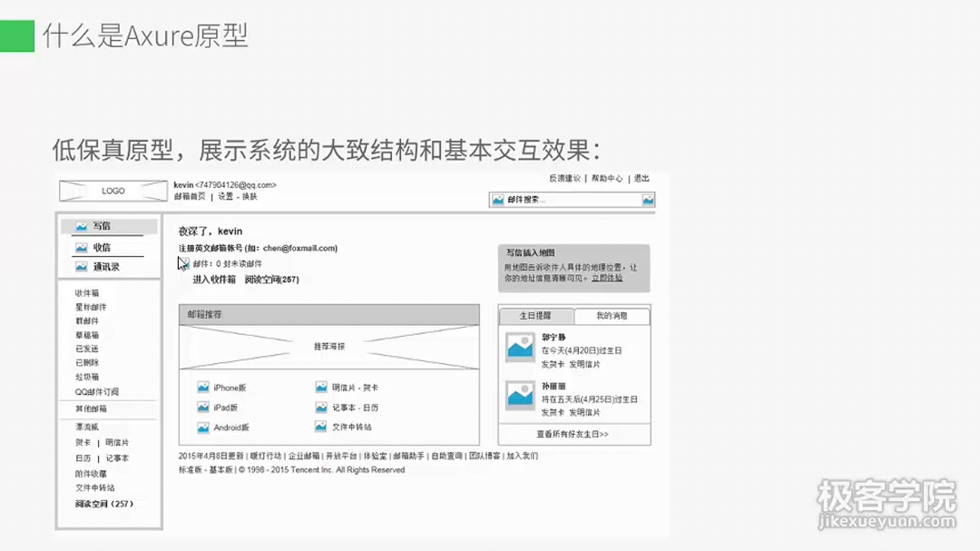Open the QQ邮件订阅 item
Viewport: 980px width, 551px height.
click(97, 392)
